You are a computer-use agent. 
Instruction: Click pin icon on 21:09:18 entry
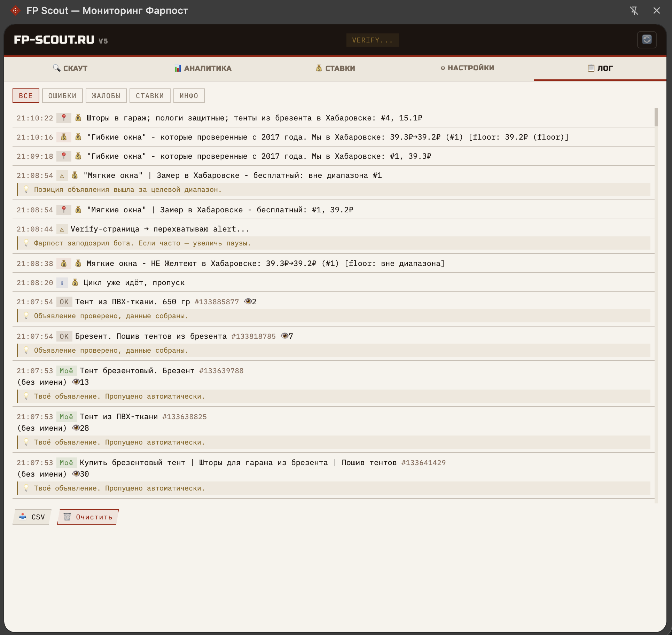pyautogui.click(x=64, y=156)
